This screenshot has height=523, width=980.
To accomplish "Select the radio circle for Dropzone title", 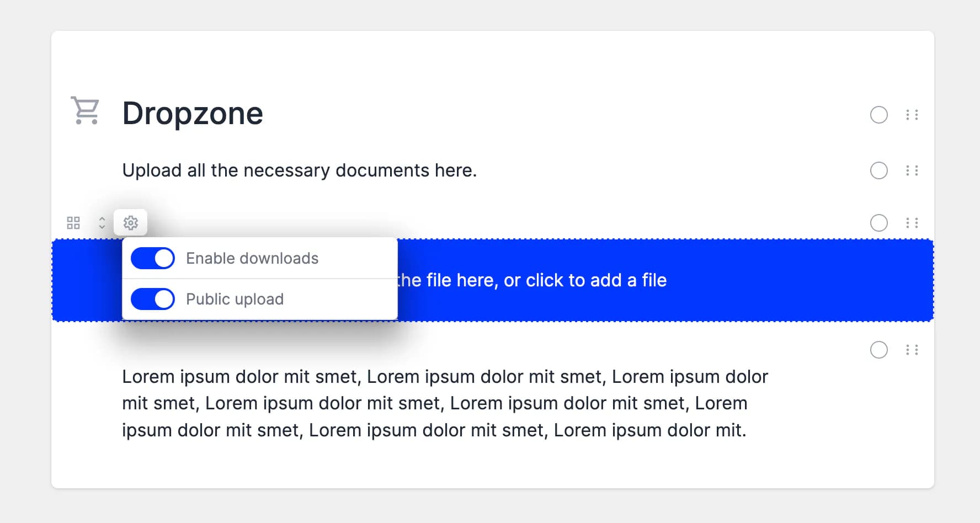I will click(878, 115).
